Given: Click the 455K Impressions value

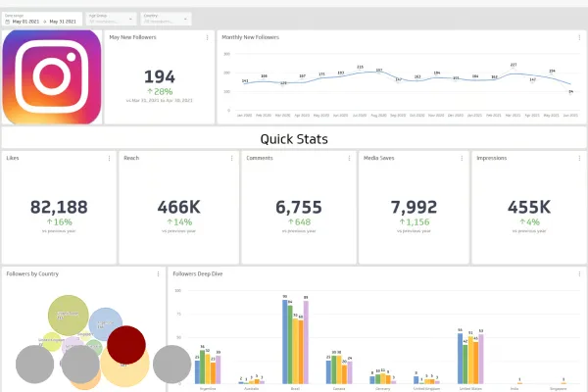Looking at the screenshot, I should pos(529,207).
